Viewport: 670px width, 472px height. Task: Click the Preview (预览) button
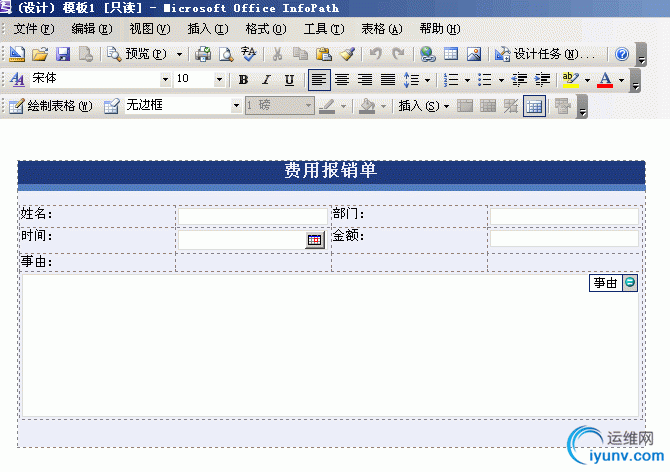point(136,54)
